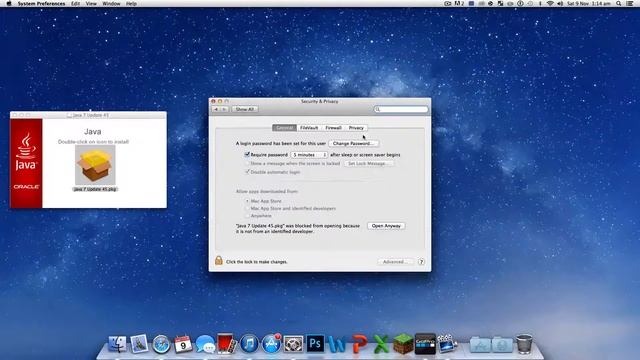The width and height of the screenshot is (640, 360).
Task: Start Minecraft grass block icon
Action: [x=403, y=344]
